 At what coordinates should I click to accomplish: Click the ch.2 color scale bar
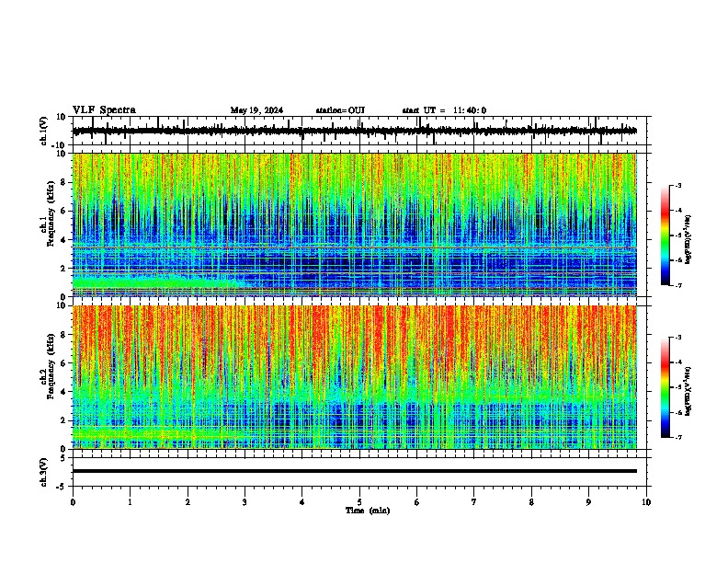(665, 387)
